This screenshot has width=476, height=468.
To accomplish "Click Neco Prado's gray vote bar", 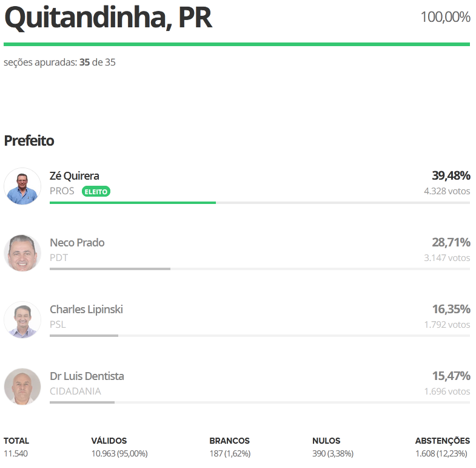I will 110,269.
